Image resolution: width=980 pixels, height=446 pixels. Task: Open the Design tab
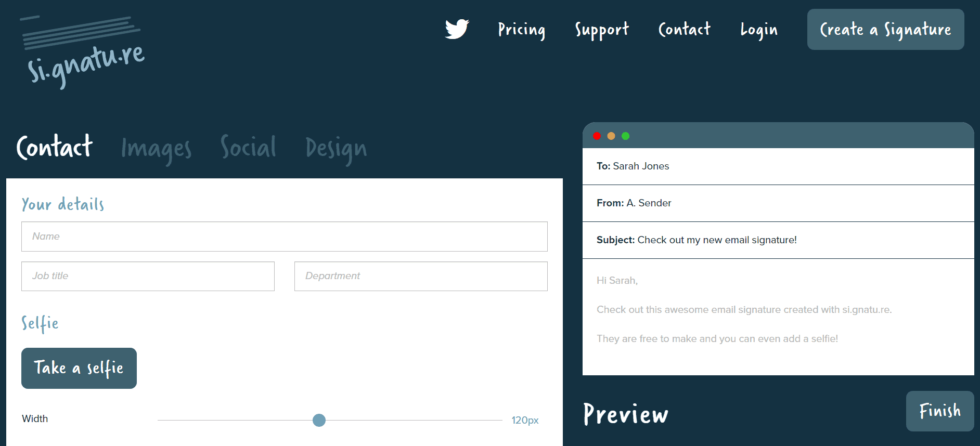(x=336, y=149)
